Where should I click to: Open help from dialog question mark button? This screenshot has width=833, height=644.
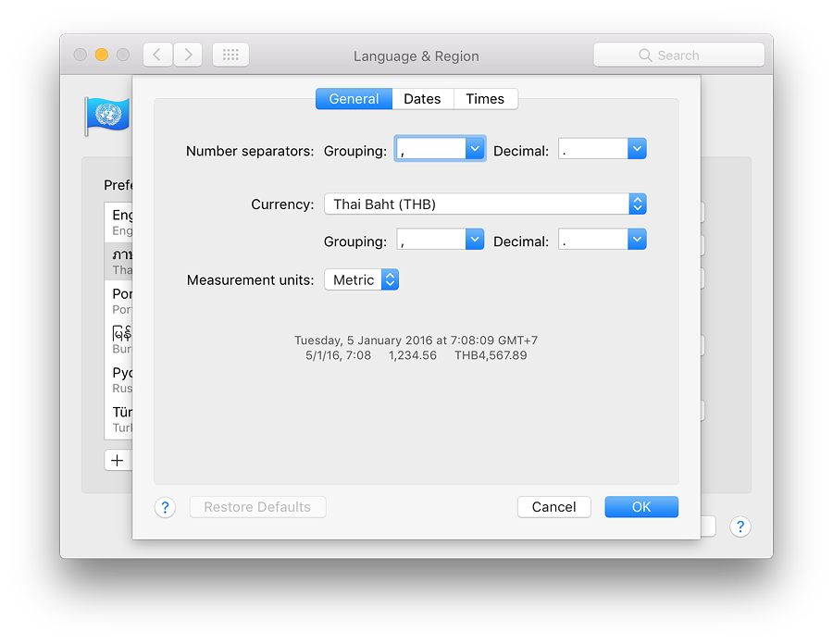(x=166, y=508)
